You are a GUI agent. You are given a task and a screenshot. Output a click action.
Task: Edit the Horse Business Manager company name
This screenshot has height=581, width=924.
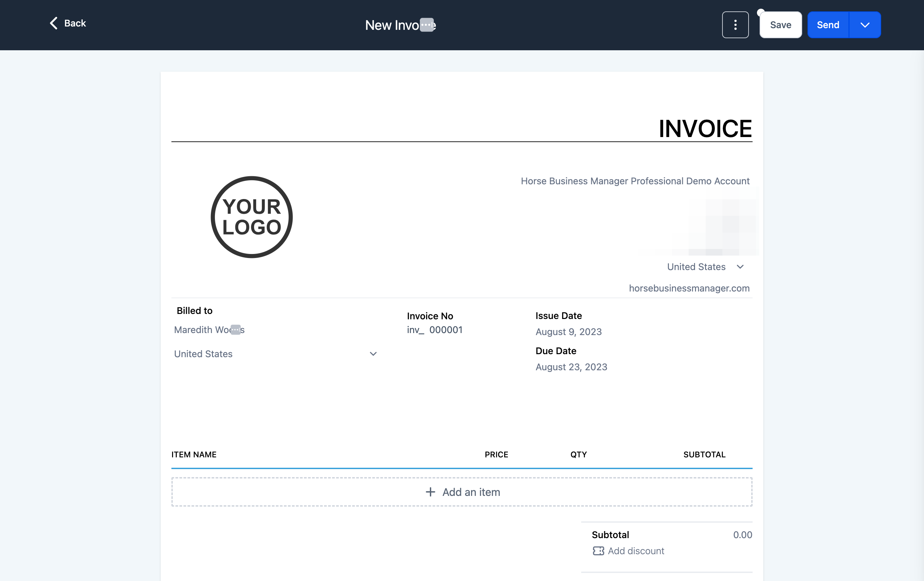click(635, 181)
